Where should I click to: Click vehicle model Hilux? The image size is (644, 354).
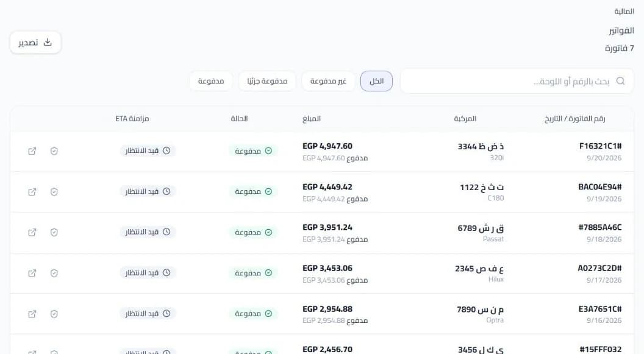pos(496,279)
